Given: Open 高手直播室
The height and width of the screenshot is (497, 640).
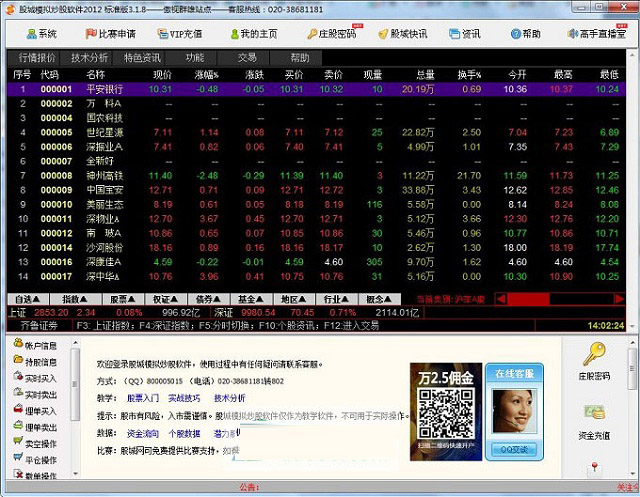Looking at the screenshot, I should (597, 34).
